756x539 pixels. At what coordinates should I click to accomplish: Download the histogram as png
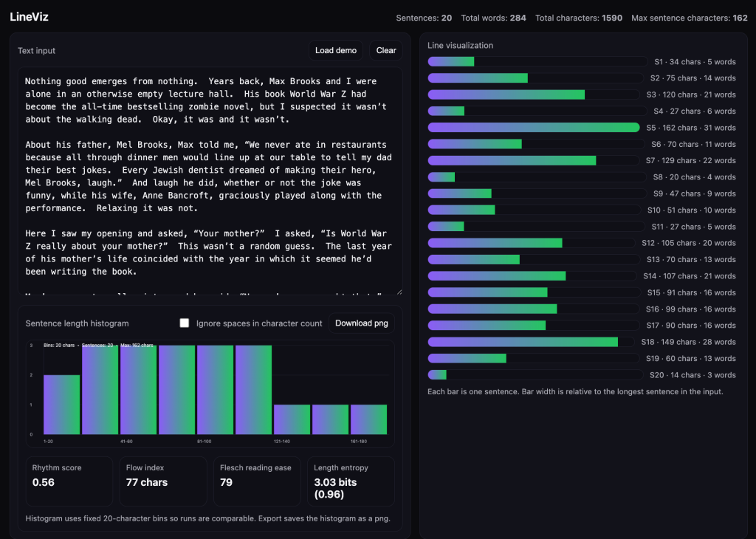click(x=361, y=323)
